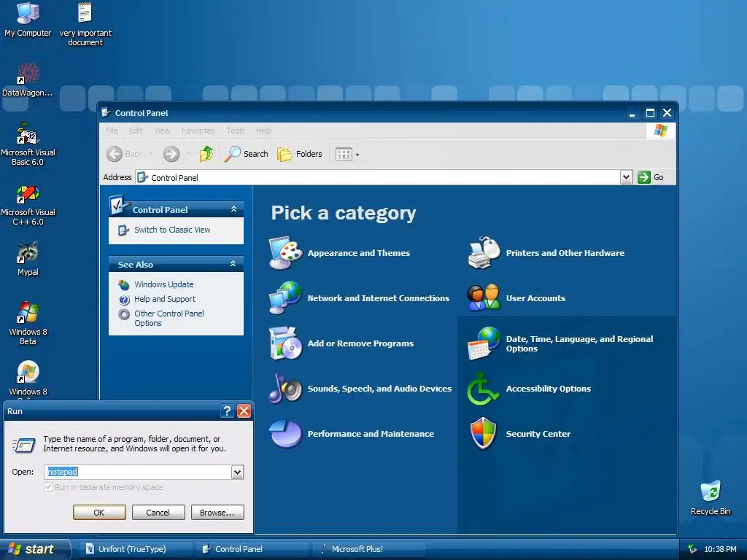Click the Start button
747x560 pixels.
[35, 549]
